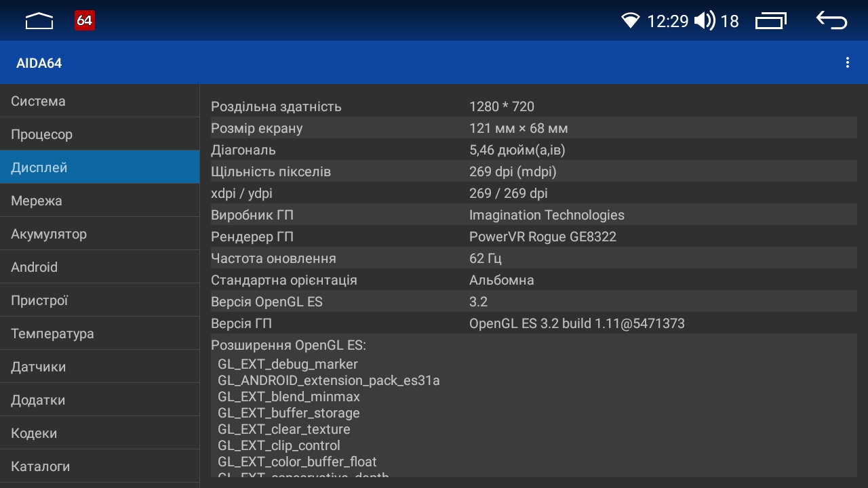868x488 pixels.
Task: Select the GL_ANDROID_extension_pack_es31a line
Action: tap(329, 380)
